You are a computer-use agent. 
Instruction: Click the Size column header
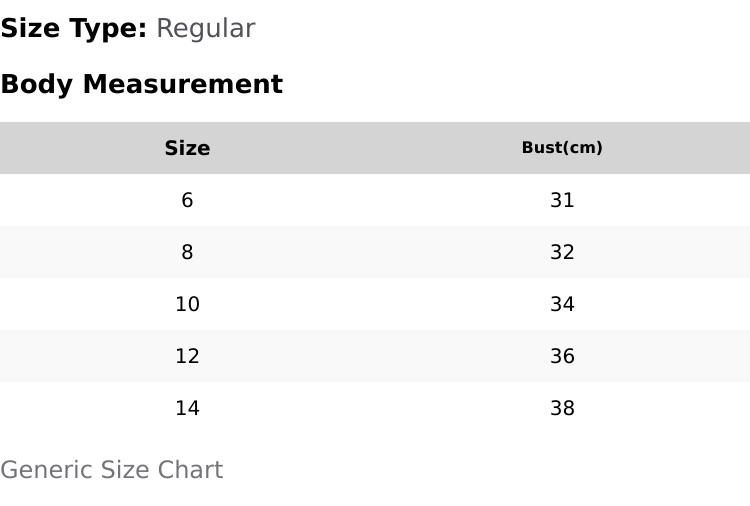pos(188,148)
